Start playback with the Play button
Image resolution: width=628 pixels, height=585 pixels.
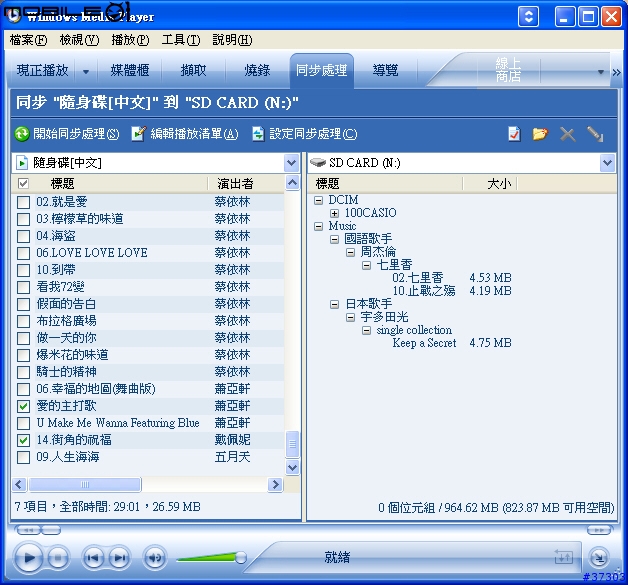coord(28,557)
